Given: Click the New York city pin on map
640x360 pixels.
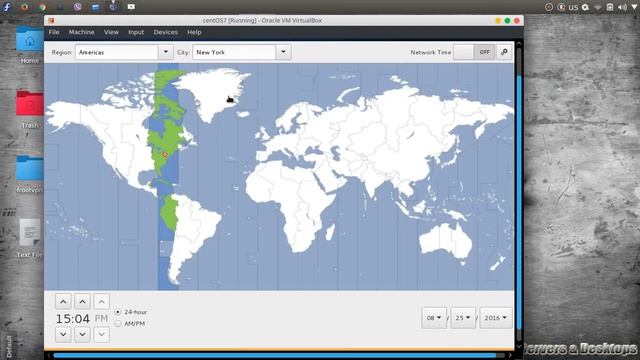Looking at the screenshot, I should 165,155.
